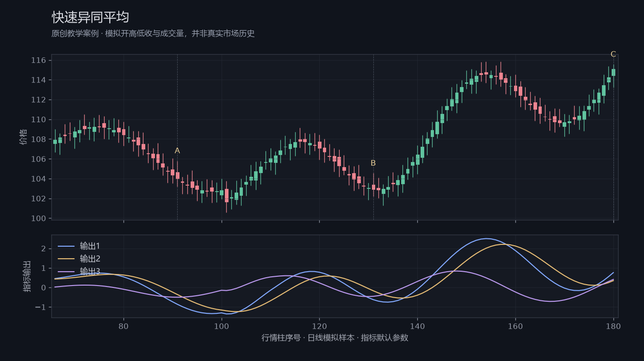Click the 价格 y-axis label
644x361 pixels.
click(x=24, y=137)
